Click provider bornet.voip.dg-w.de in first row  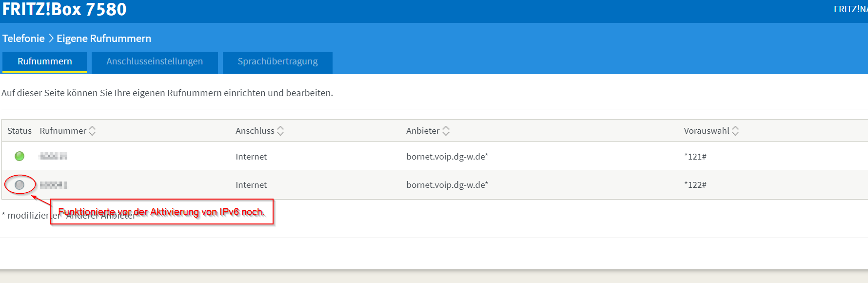(447, 157)
